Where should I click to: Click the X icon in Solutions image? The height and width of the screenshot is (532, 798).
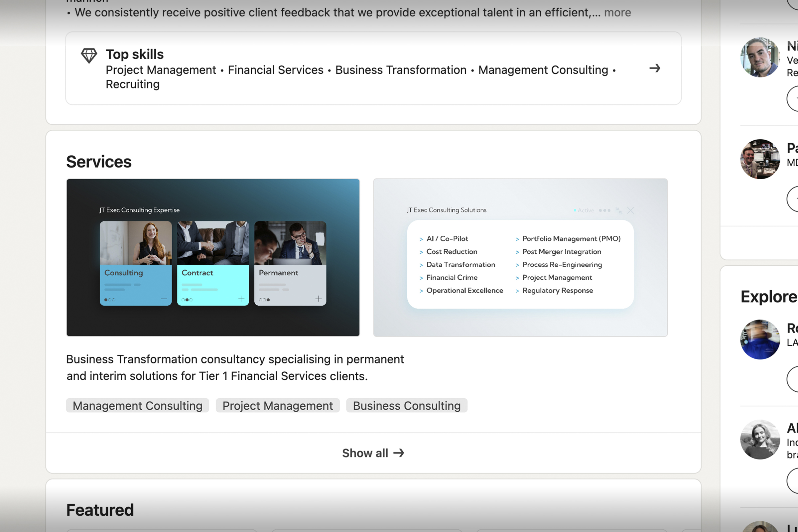tap(630, 210)
